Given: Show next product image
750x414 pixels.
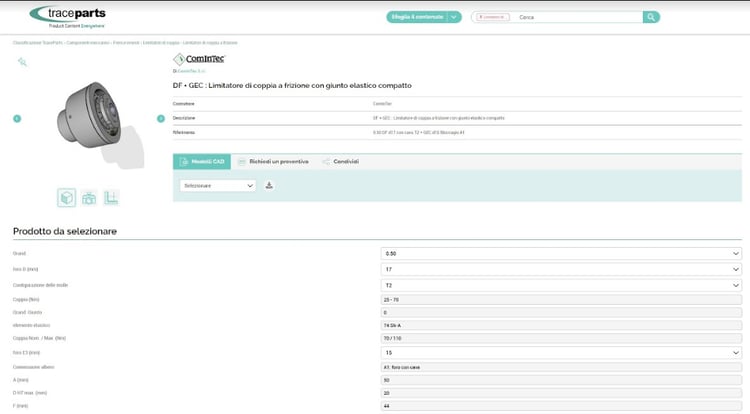Looking at the screenshot, I should [161, 119].
